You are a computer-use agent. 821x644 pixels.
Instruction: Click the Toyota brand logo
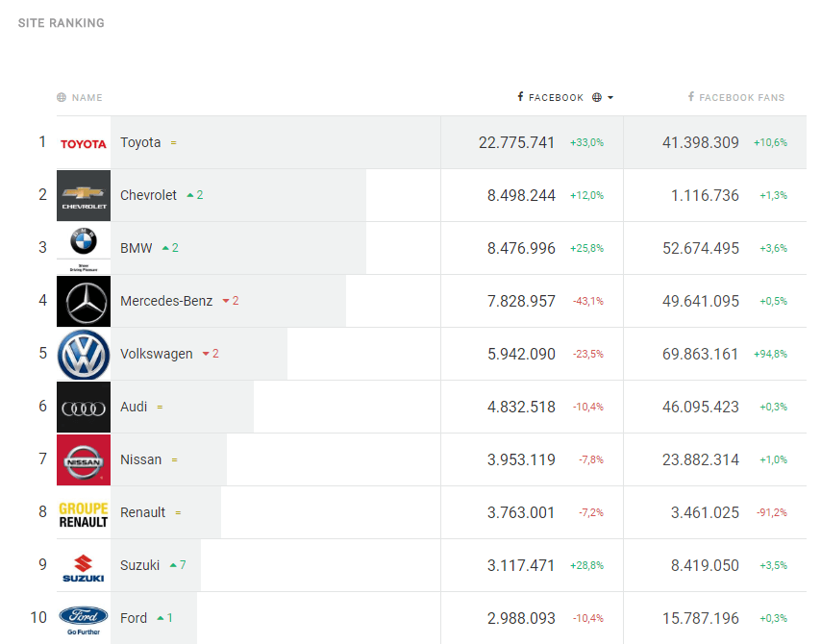(x=84, y=143)
